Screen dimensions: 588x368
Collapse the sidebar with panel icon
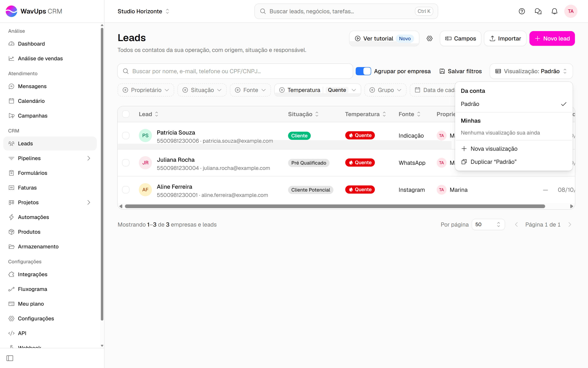[10, 358]
